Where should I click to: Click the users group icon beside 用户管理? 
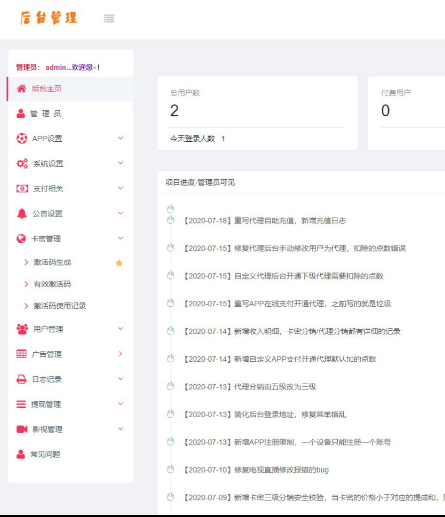(22, 329)
